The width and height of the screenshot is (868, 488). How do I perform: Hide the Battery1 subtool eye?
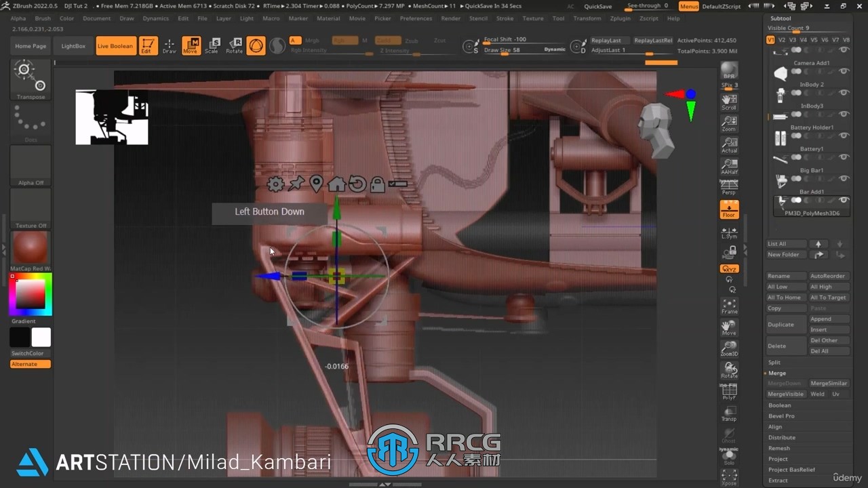point(844,136)
